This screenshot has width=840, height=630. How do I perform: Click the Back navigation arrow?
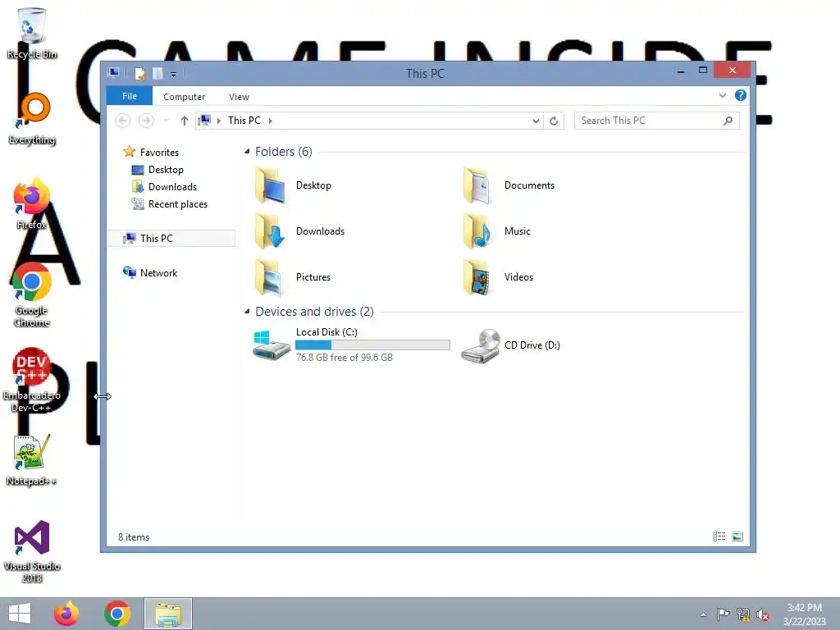tap(123, 121)
